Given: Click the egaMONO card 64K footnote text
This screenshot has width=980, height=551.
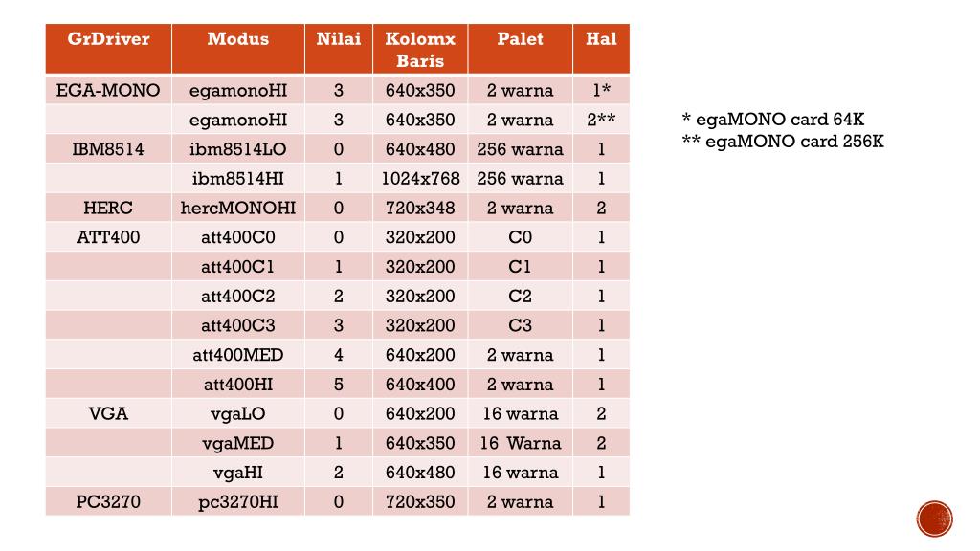Looking at the screenshot, I should pyautogui.click(x=773, y=119).
